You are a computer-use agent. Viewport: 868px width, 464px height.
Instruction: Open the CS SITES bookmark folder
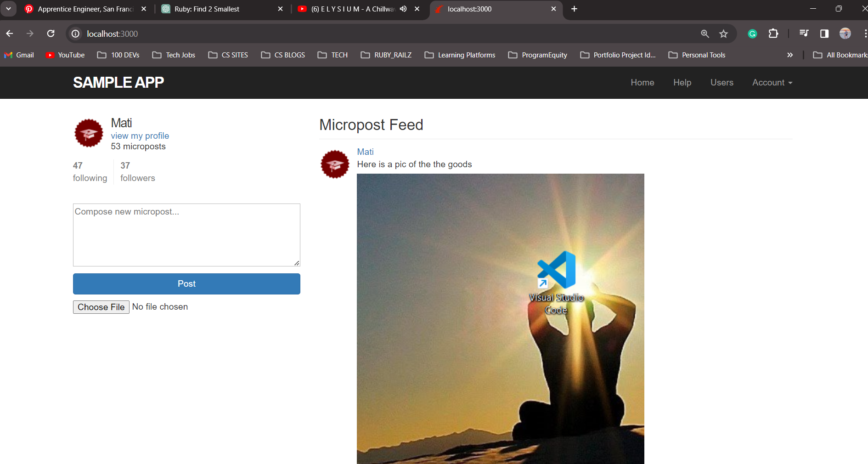[x=228, y=55]
